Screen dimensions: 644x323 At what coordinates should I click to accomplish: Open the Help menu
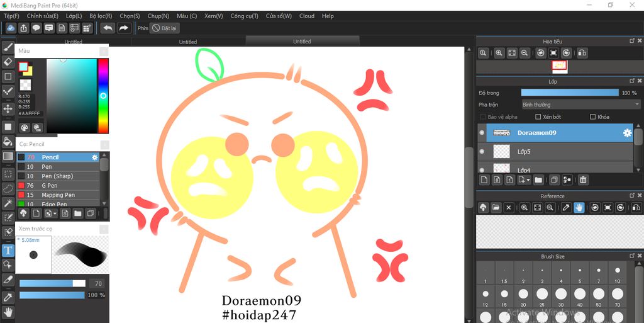point(328,16)
